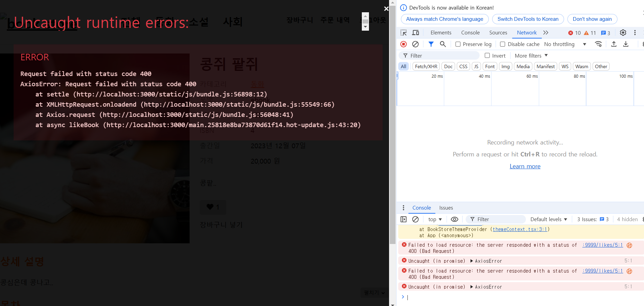Toggle the network filter funnel icon
This screenshot has height=306, width=644.
click(431, 44)
